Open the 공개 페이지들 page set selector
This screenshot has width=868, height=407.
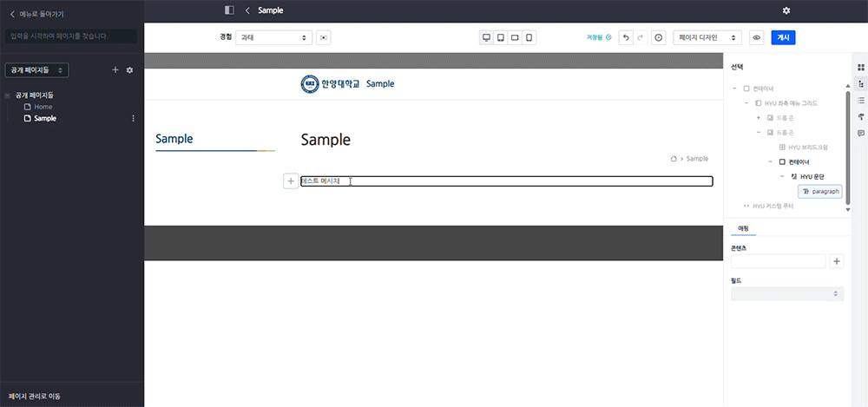pyautogui.click(x=36, y=69)
